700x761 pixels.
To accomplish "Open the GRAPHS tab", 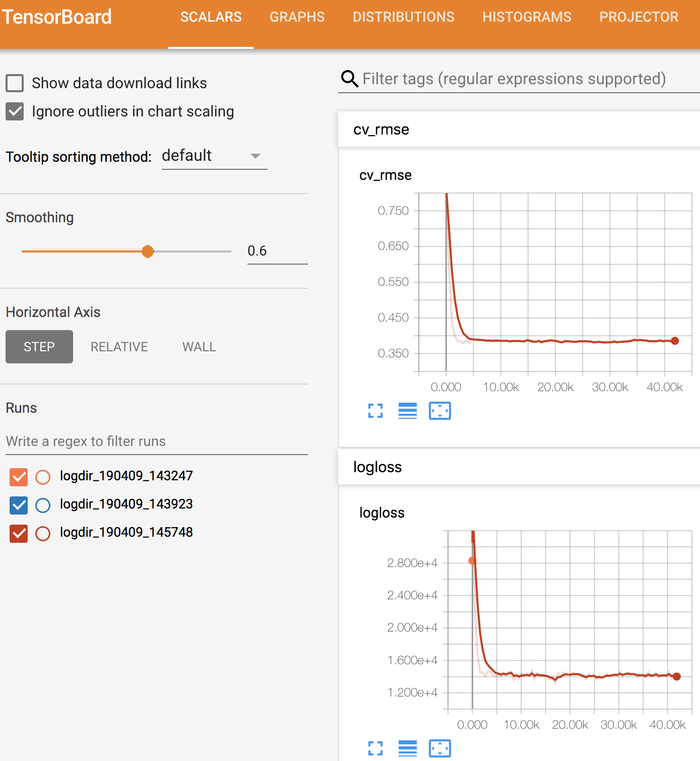I will (297, 17).
